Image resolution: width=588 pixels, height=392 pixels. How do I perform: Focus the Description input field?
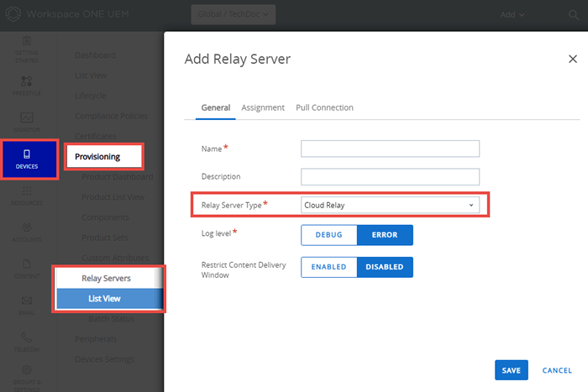(x=390, y=176)
